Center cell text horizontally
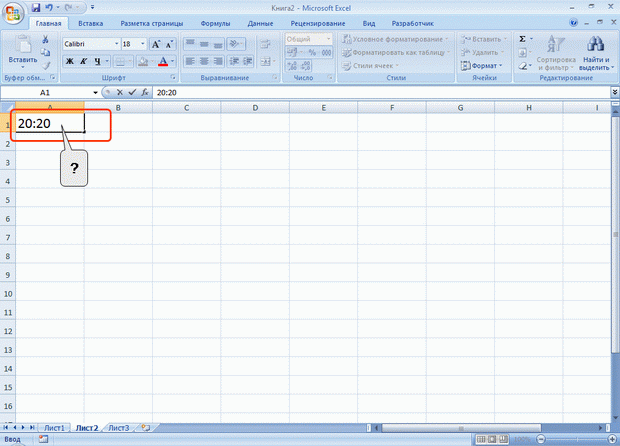The height and width of the screenshot is (446, 620). coord(204,61)
